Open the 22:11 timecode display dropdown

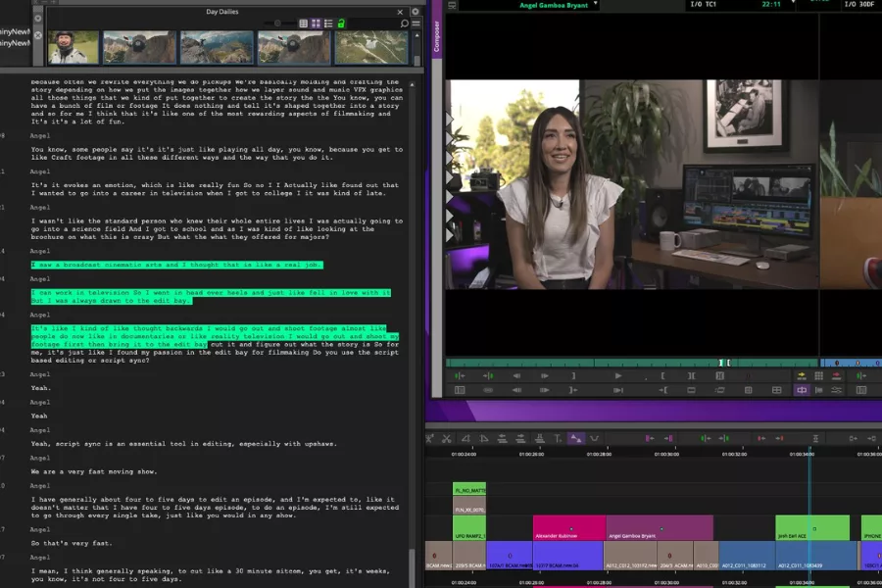793,3
